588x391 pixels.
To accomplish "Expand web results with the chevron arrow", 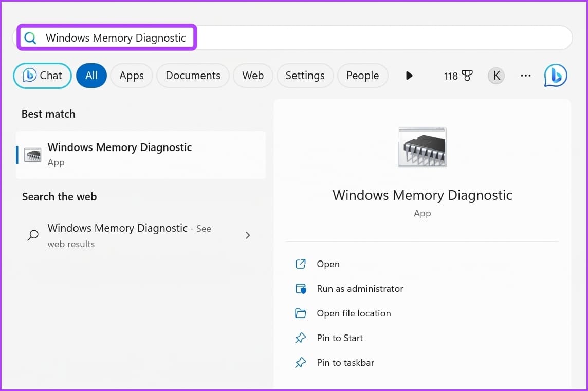I will pyautogui.click(x=248, y=235).
